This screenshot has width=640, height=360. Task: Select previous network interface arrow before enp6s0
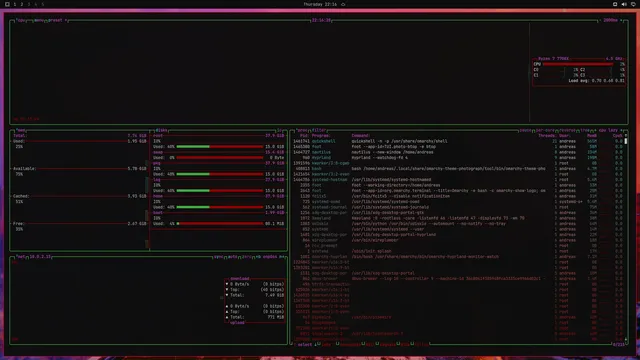(258, 257)
